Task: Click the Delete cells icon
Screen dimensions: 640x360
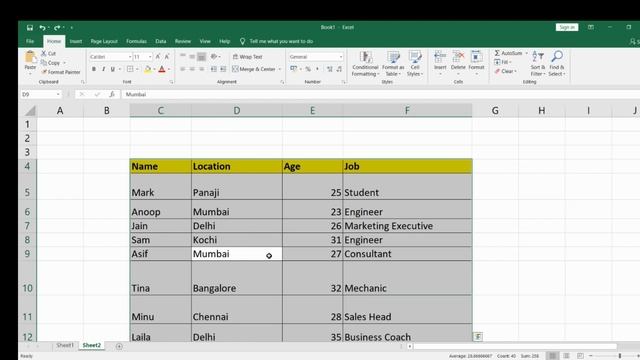Action: click(x=458, y=57)
